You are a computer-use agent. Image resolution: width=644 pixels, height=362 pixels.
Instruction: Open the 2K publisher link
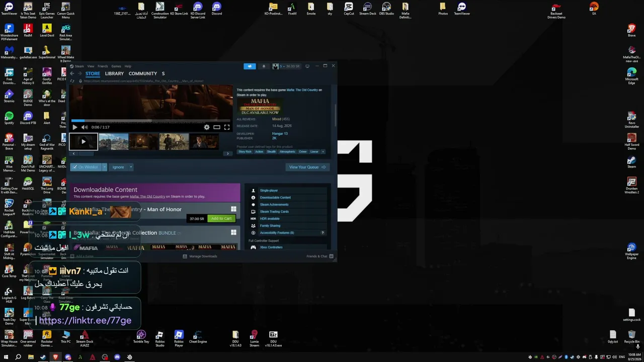274,138
